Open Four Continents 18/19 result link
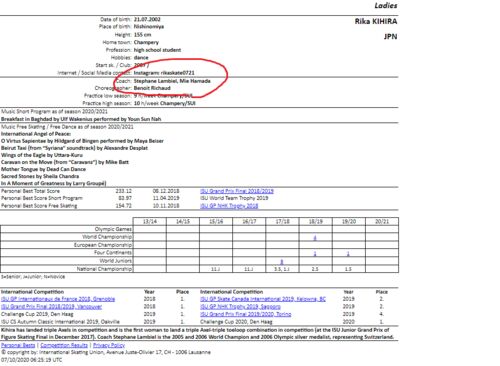500x366 pixels. point(315,253)
